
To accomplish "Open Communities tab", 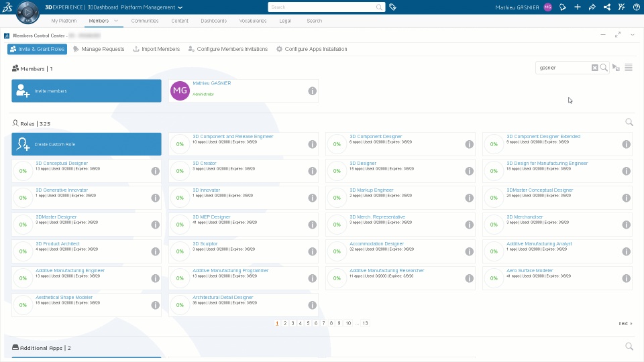I will [x=145, y=21].
